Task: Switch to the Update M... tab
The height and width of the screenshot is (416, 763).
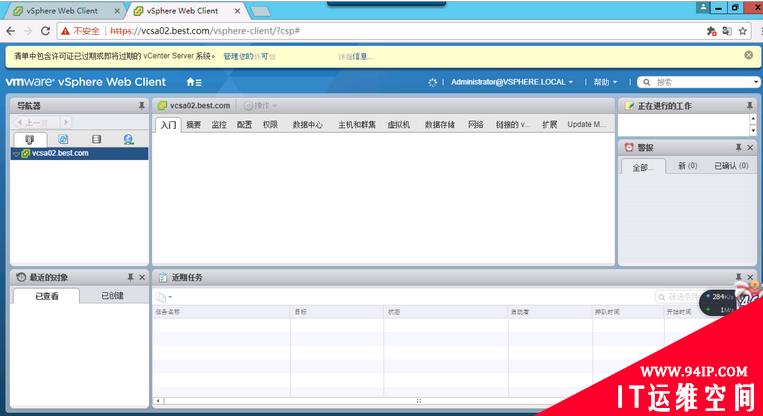Action: [x=587, y=125]
